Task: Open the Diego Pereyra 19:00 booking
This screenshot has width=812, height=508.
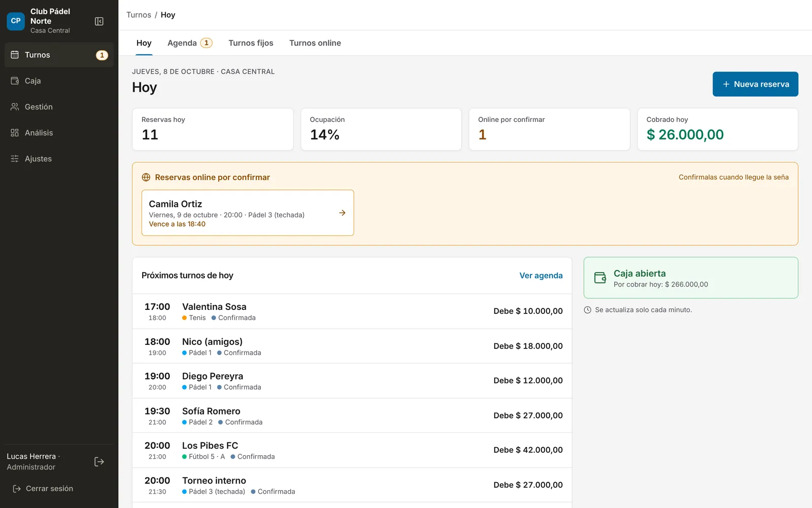Action: (352, 381)
